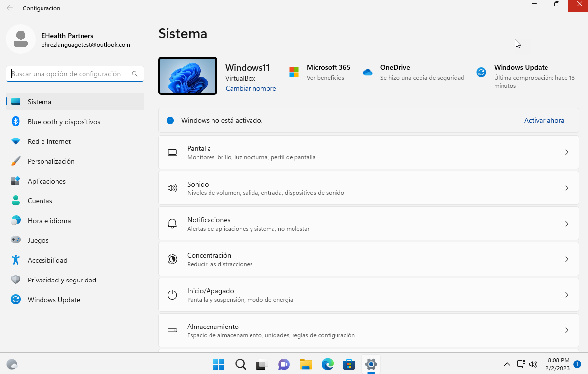Expand the Sonido settings row chevron
The width and height of the screenshot is (588, 374).
click(x=567, y=188)
